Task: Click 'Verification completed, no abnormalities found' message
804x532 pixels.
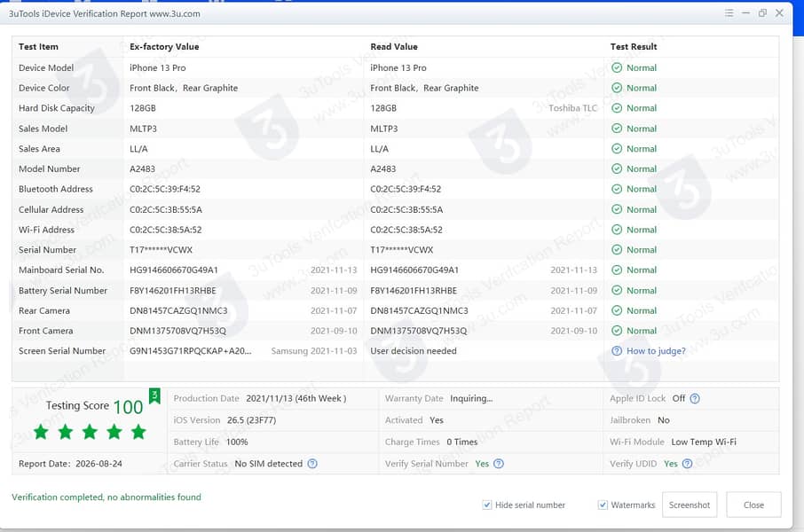Action: click(106, 497)
